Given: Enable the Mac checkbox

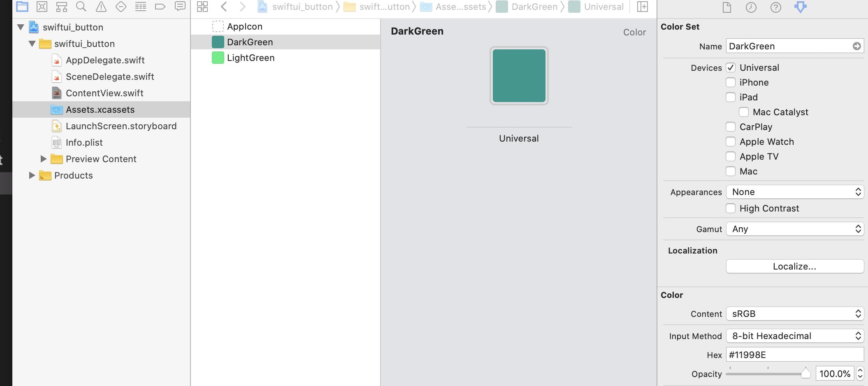Looking at the screenshot, I should tap(731, 171).
